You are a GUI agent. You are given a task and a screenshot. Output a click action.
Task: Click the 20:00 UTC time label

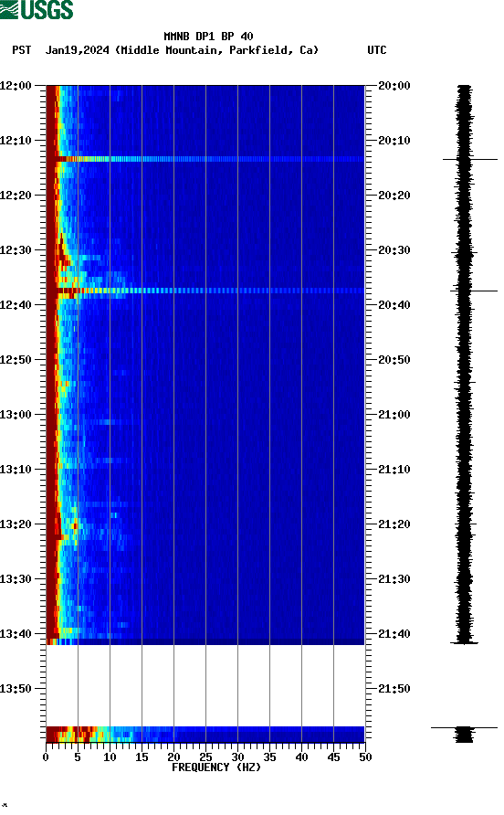(394, 86)
